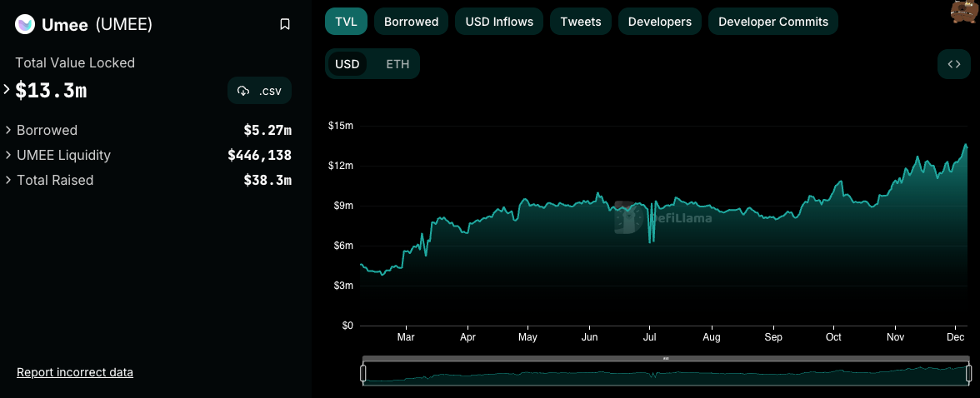The image size is (980, 398).
Task: Click the llama mascot avatar
Action: [965, 12]
